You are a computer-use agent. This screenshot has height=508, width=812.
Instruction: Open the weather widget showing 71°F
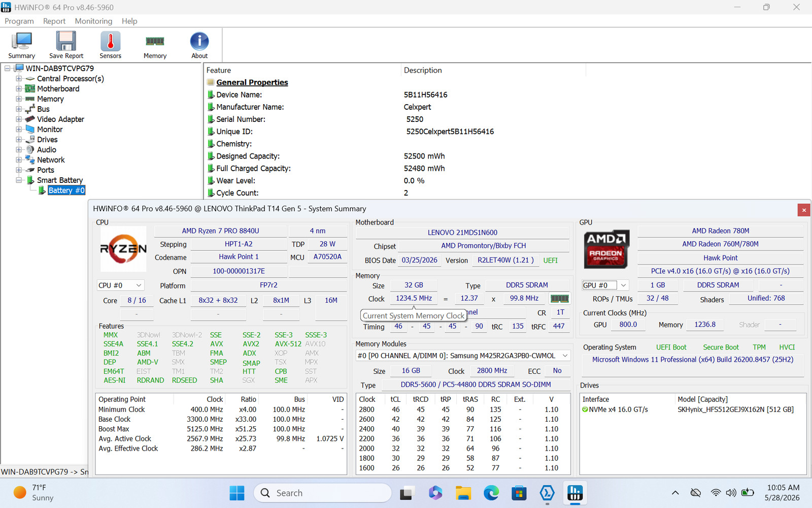(33, 493)
